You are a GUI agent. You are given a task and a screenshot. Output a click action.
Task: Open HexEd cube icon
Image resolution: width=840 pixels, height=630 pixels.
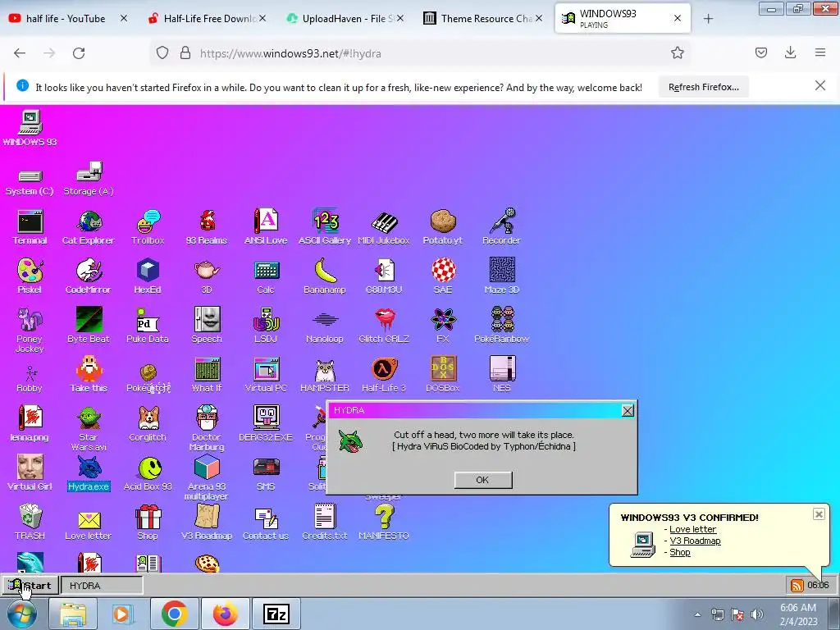(x=148, y=276)
